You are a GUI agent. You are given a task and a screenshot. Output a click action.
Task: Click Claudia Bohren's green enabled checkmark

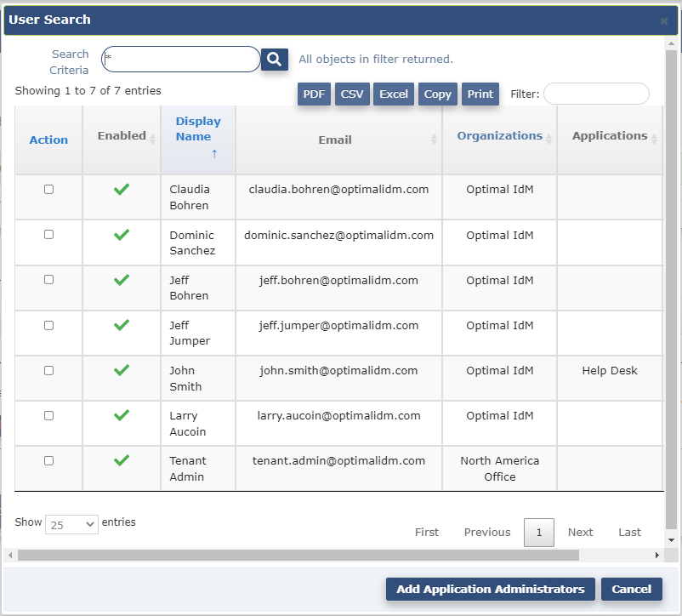(122, 189)
